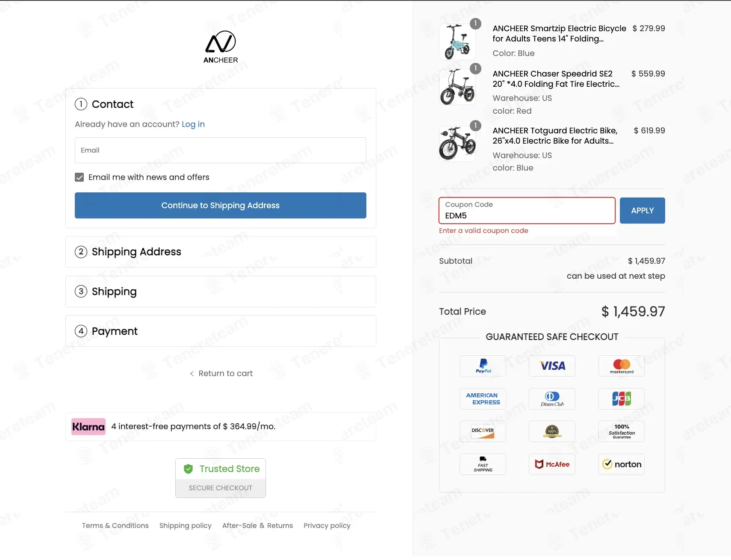
Task: Expand the Shipping Address section
Action: point(221,252)
